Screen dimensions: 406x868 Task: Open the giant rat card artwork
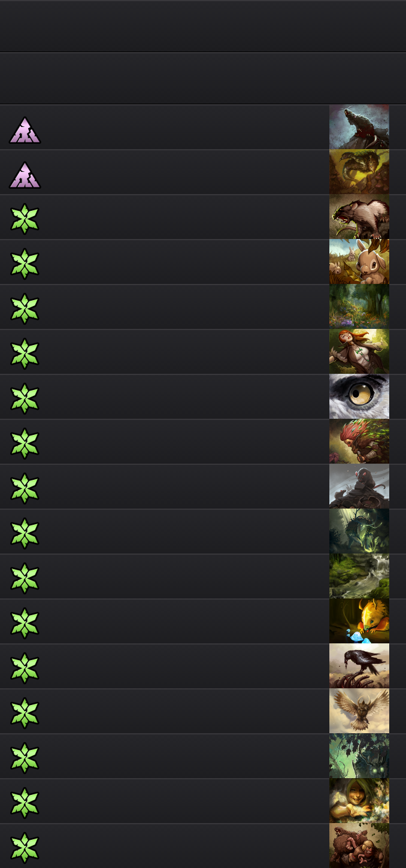[x=359, y=217]
